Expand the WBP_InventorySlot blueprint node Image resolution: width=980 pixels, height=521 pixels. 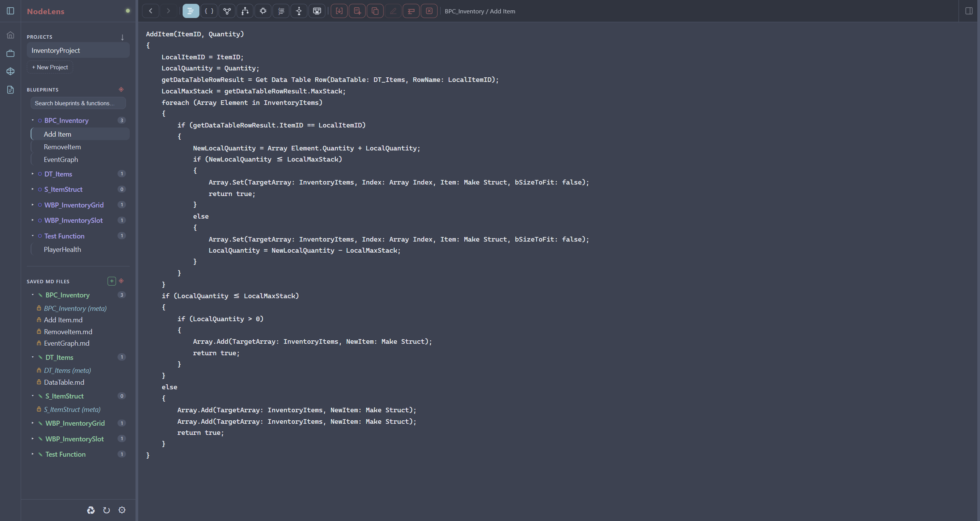coord(33,220)
